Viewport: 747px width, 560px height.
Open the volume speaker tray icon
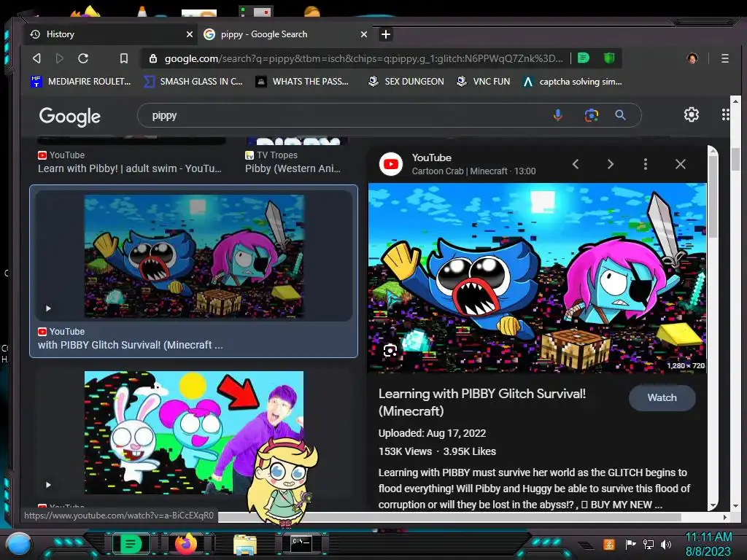tap(666, 544)
